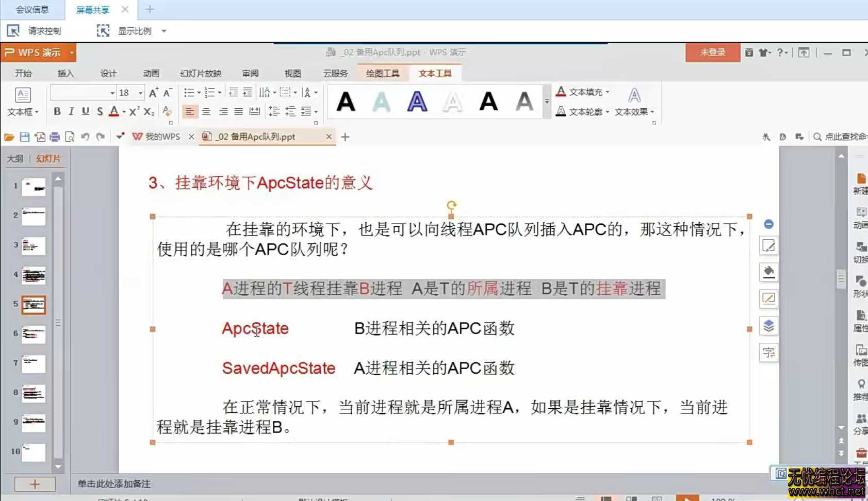
Task: Open the 动画 animation panel on right sidebar
Action: 860,216
